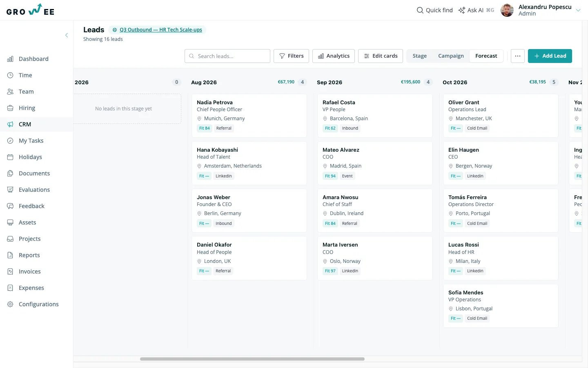Expand the user account menu chevron
This screenshot has height=368, width=588.
tap(578, 10)
